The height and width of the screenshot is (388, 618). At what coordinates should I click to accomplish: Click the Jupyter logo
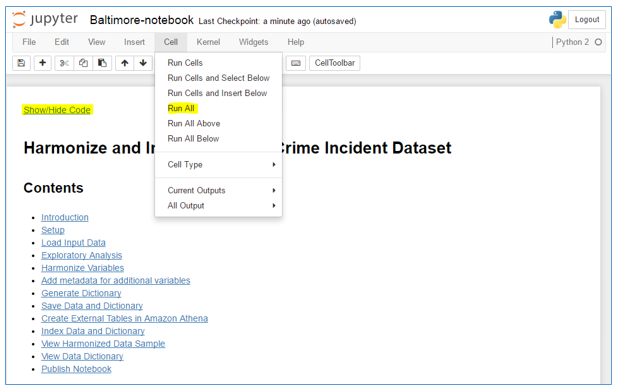click(45, 19)
